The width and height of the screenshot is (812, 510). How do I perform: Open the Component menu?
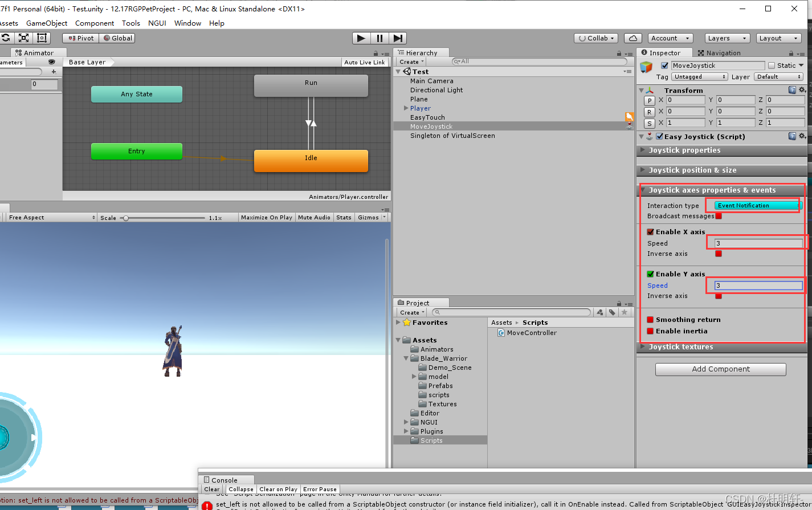(95, 23)
